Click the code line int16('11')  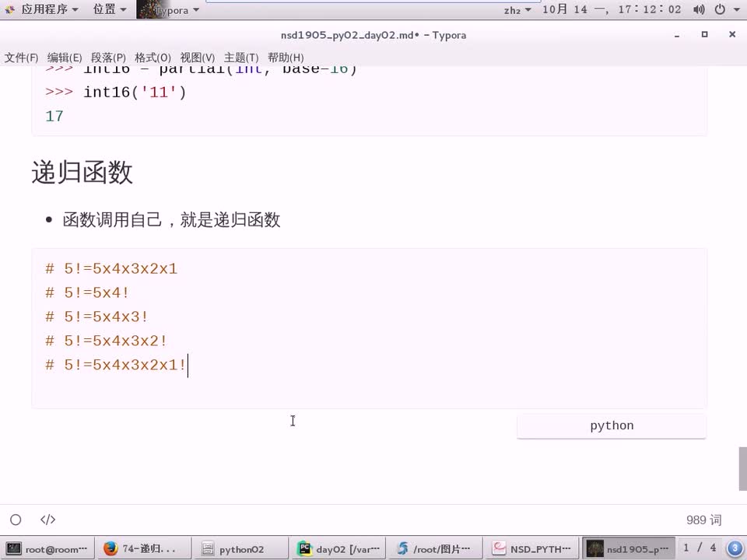point(116,93)
